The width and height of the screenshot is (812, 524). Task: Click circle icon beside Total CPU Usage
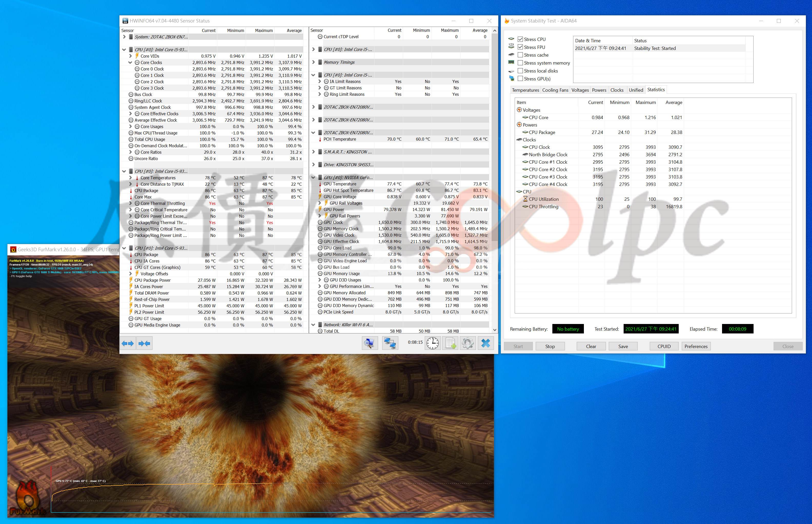[x=131, y=139]
